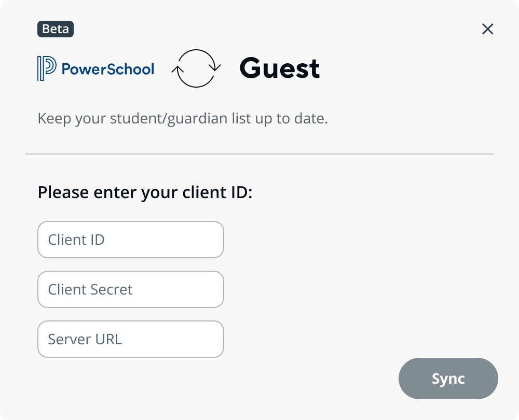Image resolution: width=519 pixels, height=420 pixels.
Task: Click into the Client Secret field
Action: pyautogui.click(x=131, y=289)
